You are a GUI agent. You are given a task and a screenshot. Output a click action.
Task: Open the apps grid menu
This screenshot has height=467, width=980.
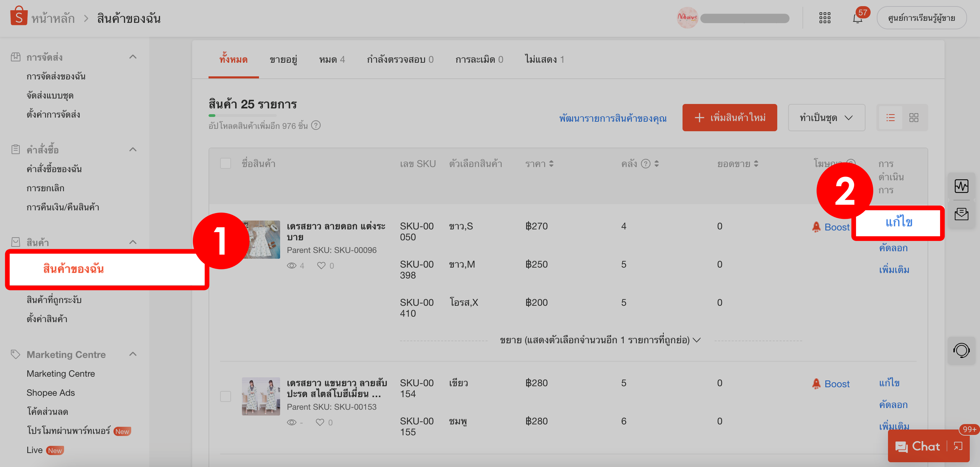coord(825,17)
